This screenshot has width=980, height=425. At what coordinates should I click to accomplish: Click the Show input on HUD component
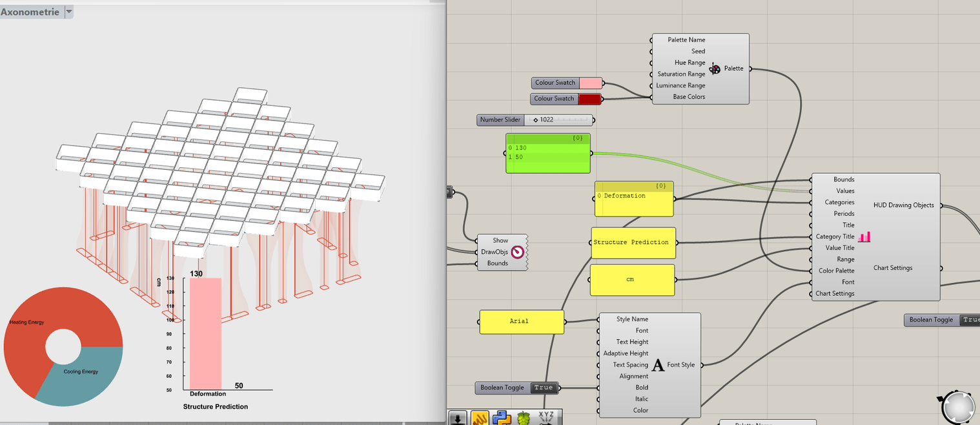pos(500,240)
